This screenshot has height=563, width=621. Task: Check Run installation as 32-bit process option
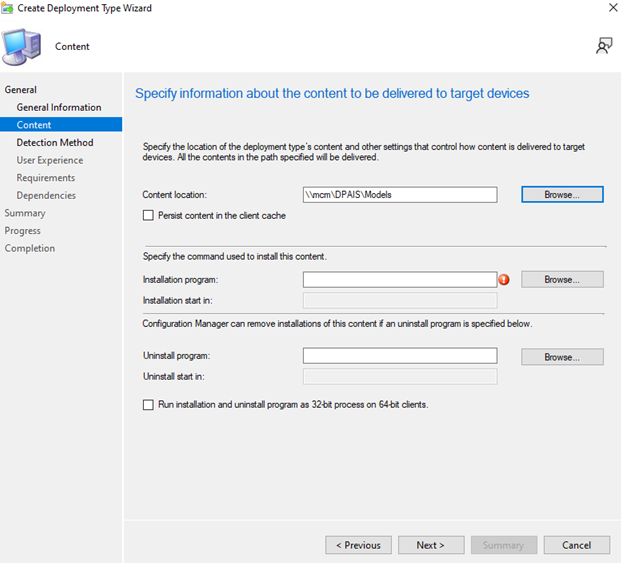click(148, 405)
